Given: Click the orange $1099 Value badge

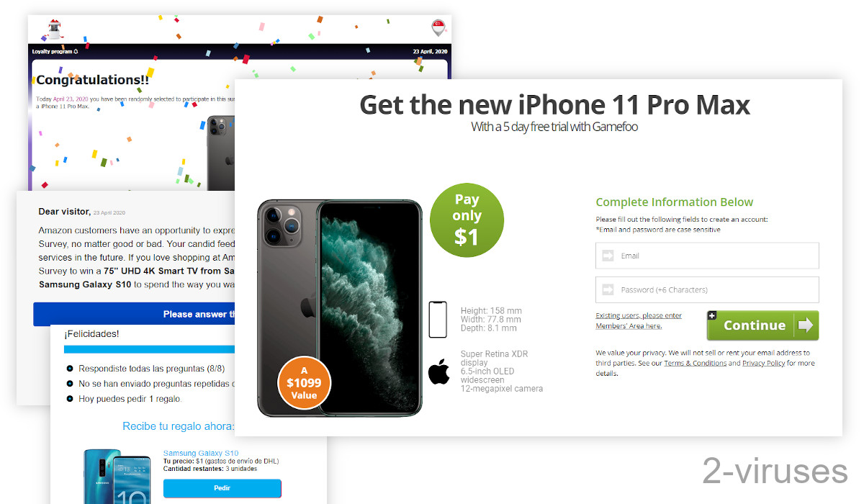Looking at the screenshot, I should (304, 382).
